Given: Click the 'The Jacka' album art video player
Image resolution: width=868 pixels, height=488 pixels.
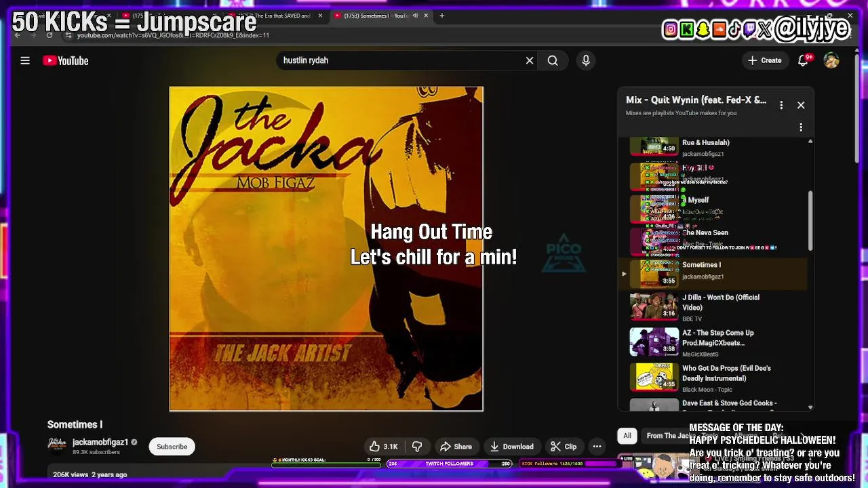Looking at the screenshot, I should 326,249.
